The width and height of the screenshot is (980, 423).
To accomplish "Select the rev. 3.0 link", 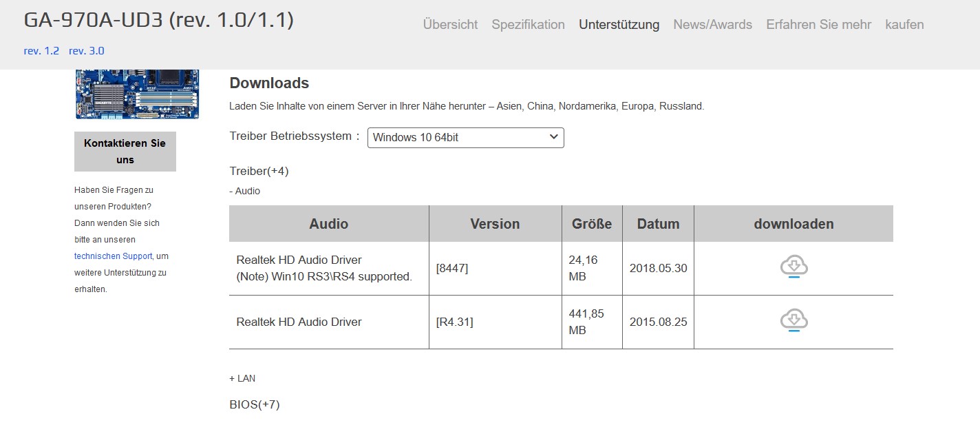I will click(87, 51).
